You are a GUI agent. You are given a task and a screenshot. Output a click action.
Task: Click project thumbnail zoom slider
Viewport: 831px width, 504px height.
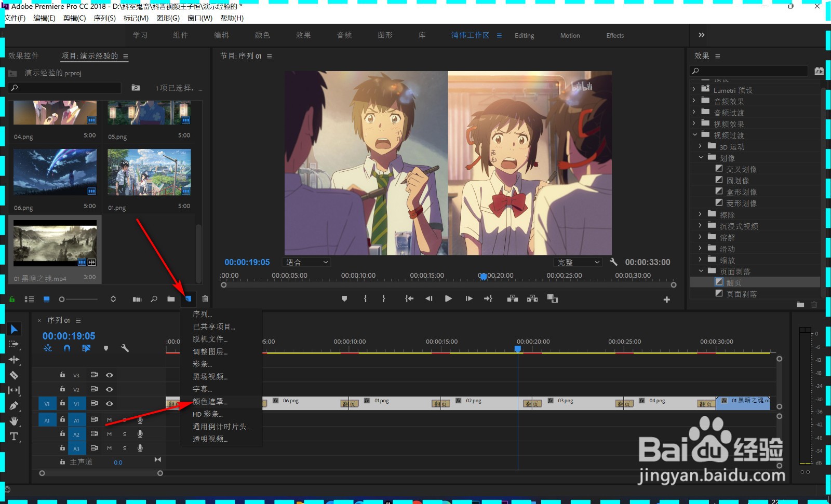(x=78, y=299)
